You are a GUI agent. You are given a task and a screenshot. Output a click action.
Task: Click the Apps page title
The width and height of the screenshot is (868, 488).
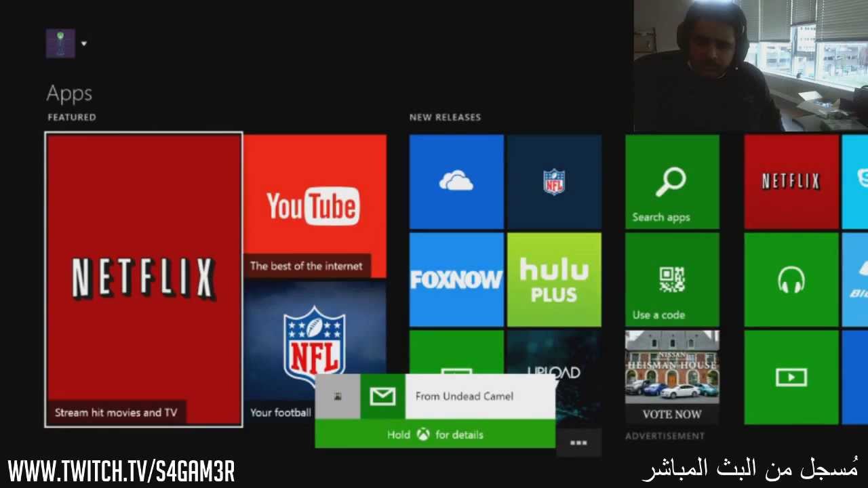[x=69, y=94]
